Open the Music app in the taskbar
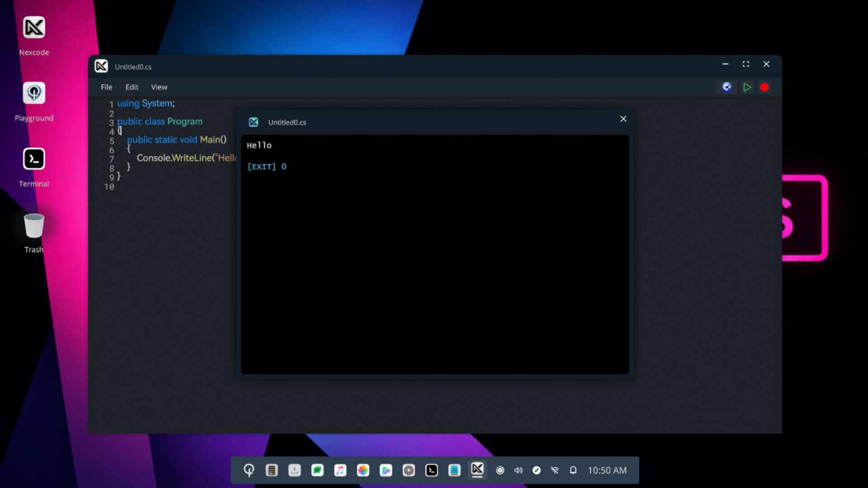Image resolution: width=868 pixels, height=488 pixels. pyautogui.click(x=340, y=470)
